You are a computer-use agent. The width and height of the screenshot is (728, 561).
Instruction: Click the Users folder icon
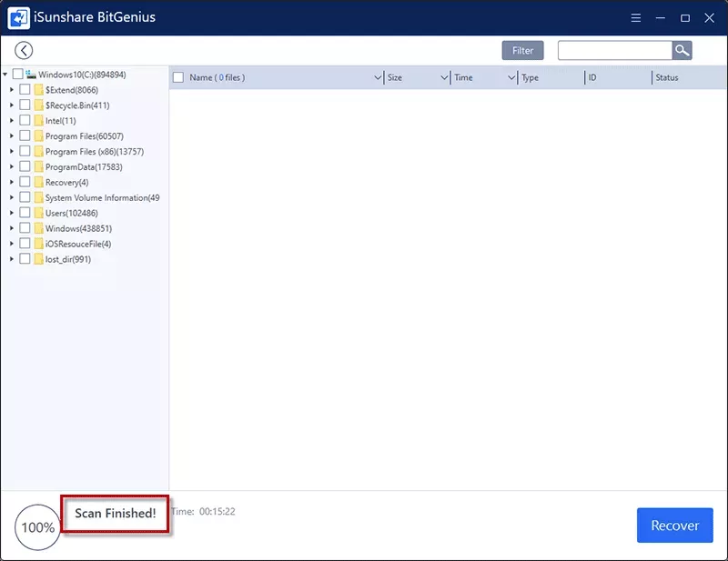(39, 214)
